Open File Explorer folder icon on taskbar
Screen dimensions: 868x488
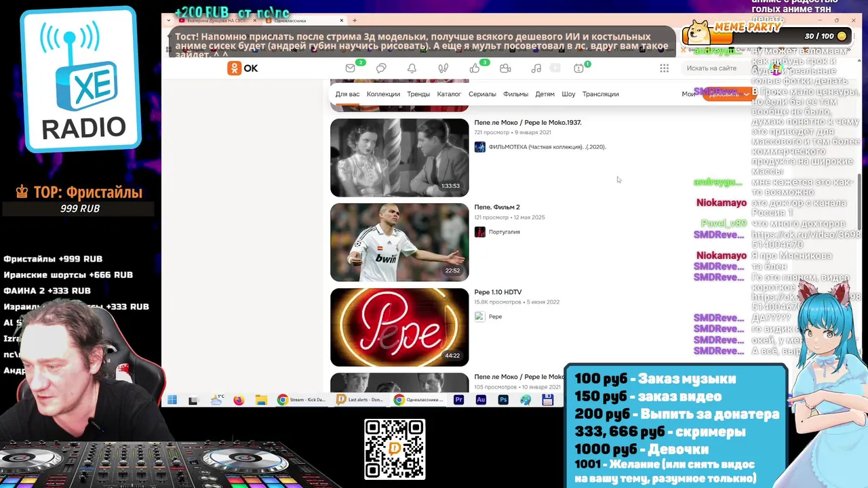(x=261, y=400)
